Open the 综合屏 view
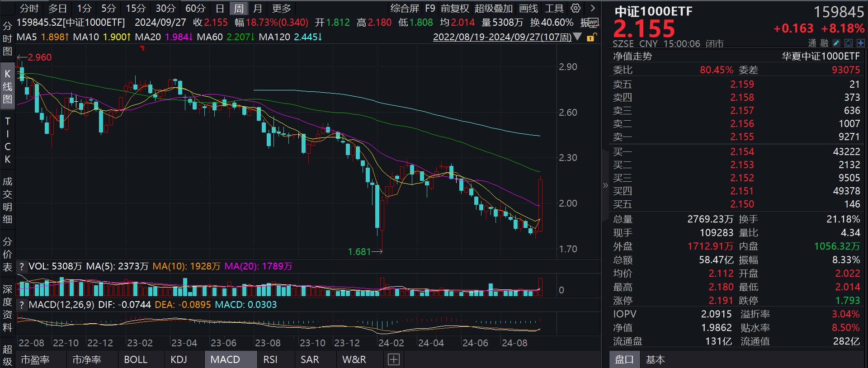This screenshot has height=368, width=868. click(x=405, y=8)
